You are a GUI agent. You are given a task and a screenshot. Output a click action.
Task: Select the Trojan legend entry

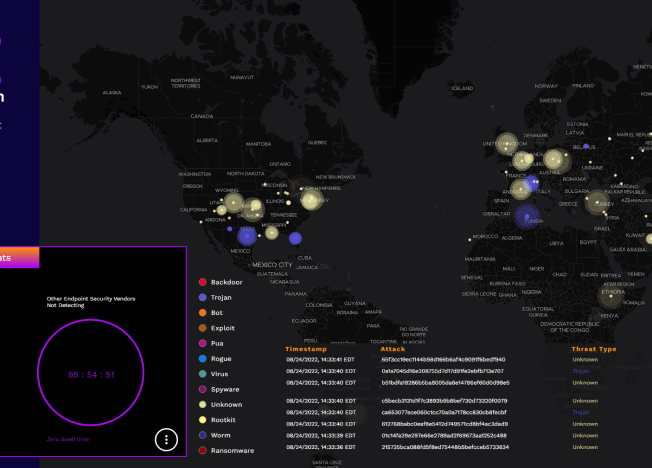[221, 298]
